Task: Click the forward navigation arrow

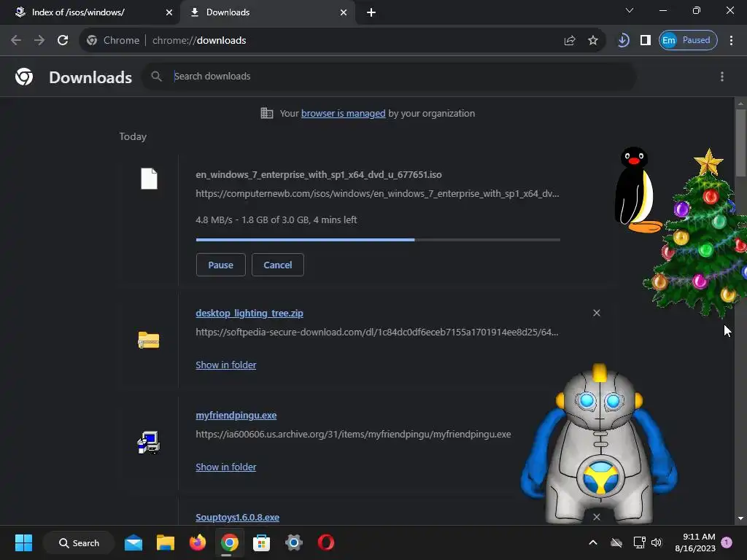Action: click(39, 40)
